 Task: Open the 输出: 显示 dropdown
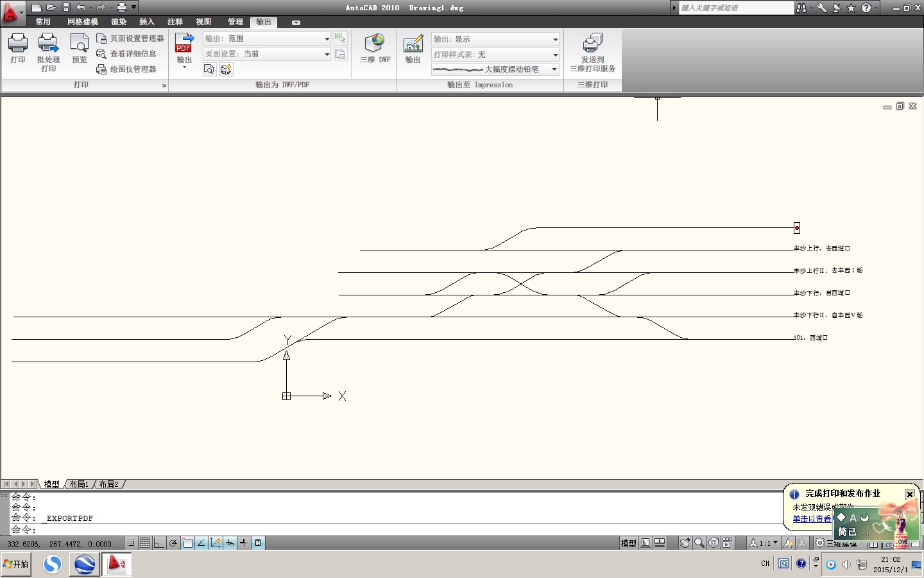495,39
